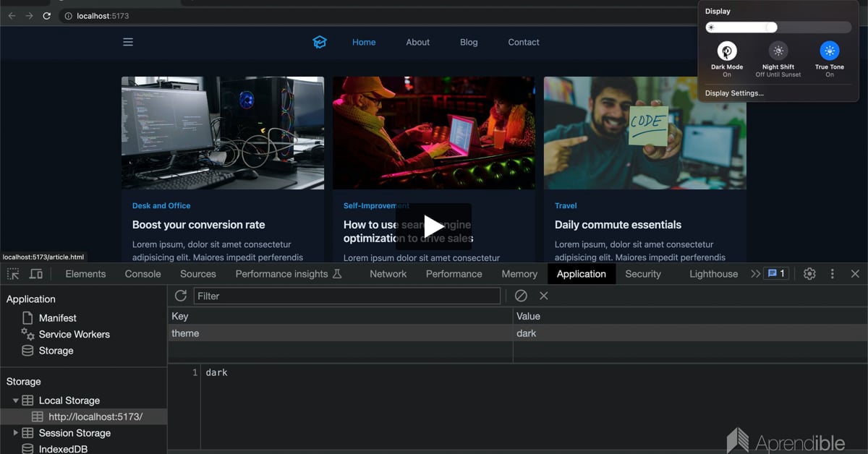Adjust the display brightness slider
Viewport: 868px width, 454px height.
pos(771,27)
